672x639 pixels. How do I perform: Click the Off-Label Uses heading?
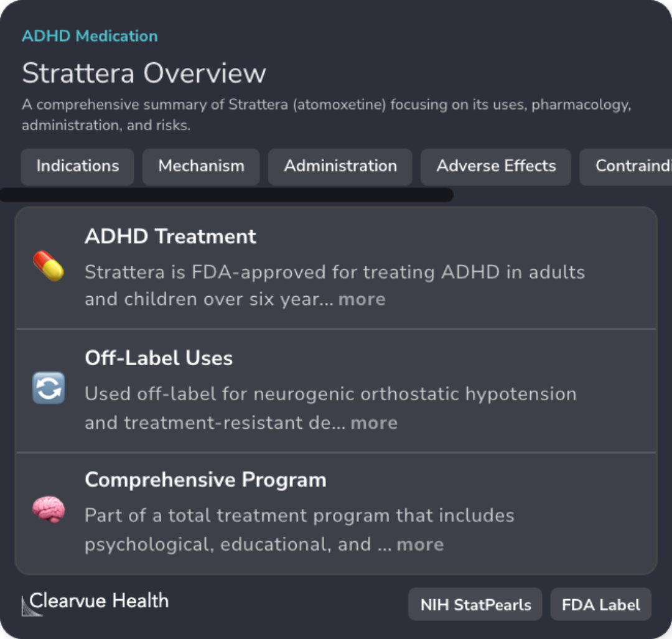pyautogui.click(x=159, y=358)
